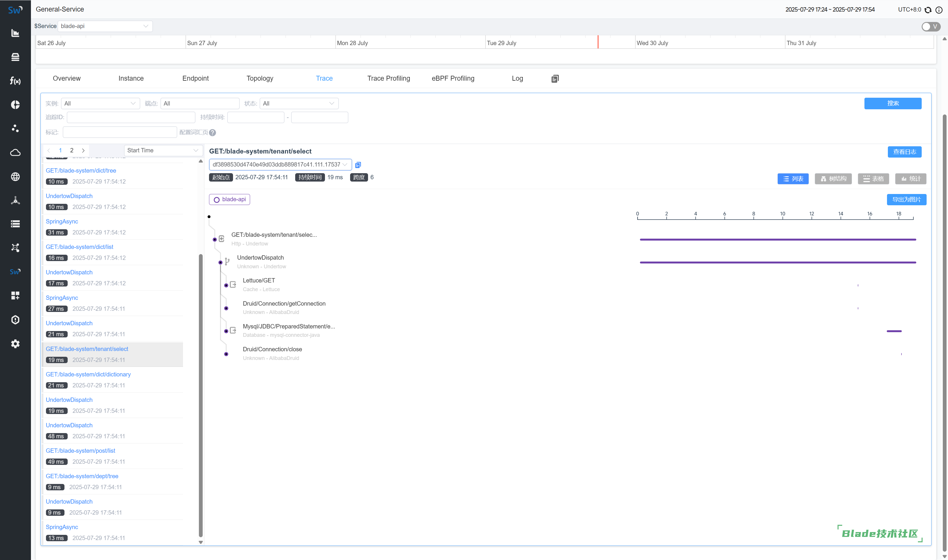The width and height of the screenshot is (948, 560).
Task: Select the 树结构 tree view button
Action: click(833, 179)
